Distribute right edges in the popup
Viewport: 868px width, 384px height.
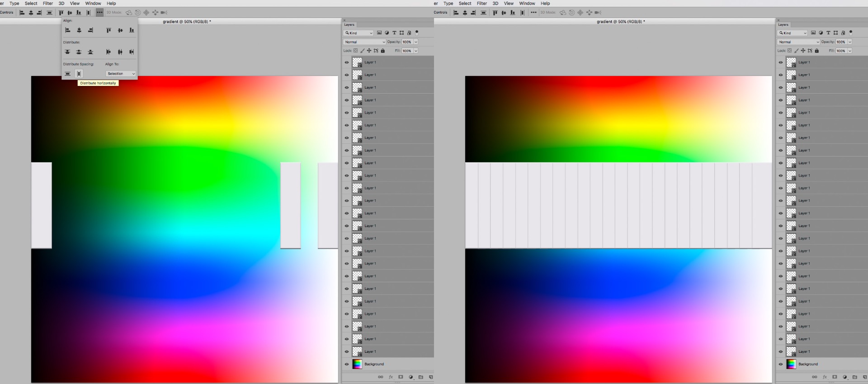coord(132,52)
